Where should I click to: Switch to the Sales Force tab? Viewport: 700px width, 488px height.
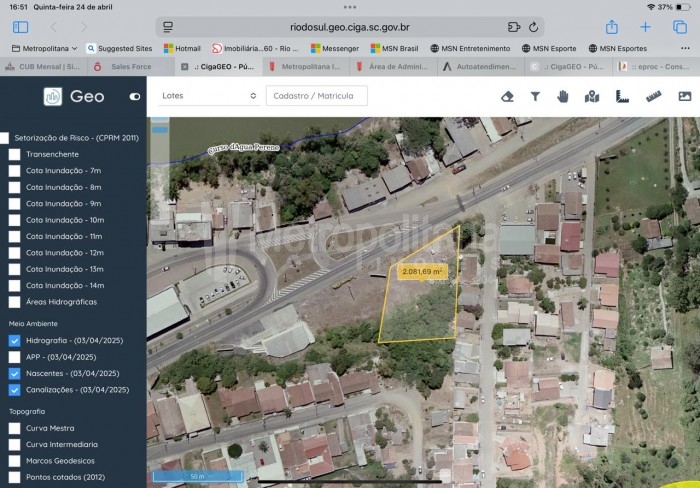tap(130, 67)
